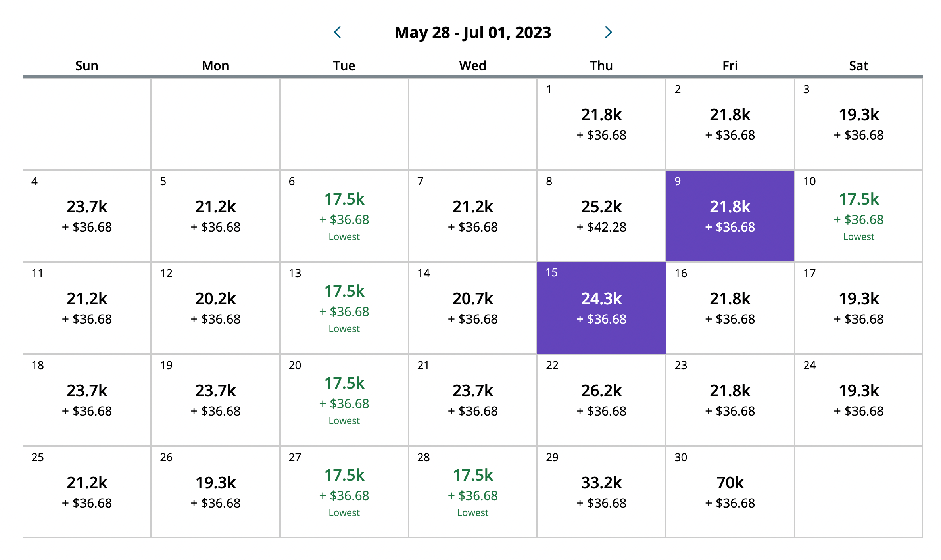Select June 14 fare of 20.7k

pyautogui.click(x=472, y=308)
